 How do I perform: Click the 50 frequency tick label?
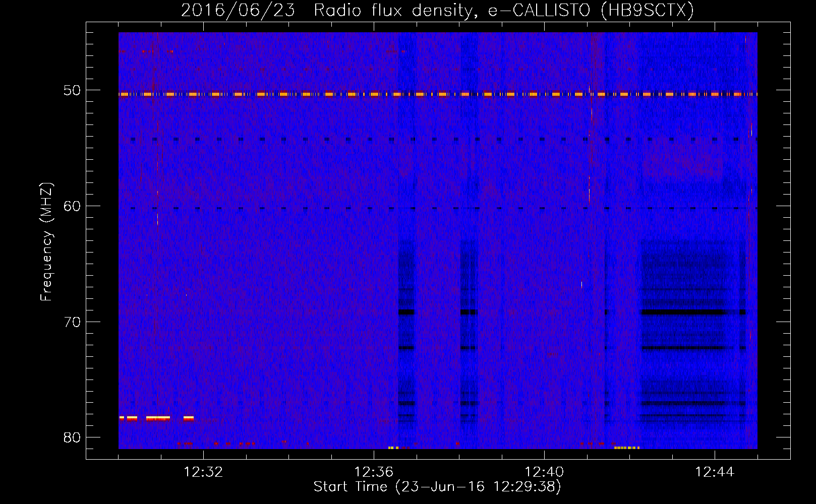point(72,91)
